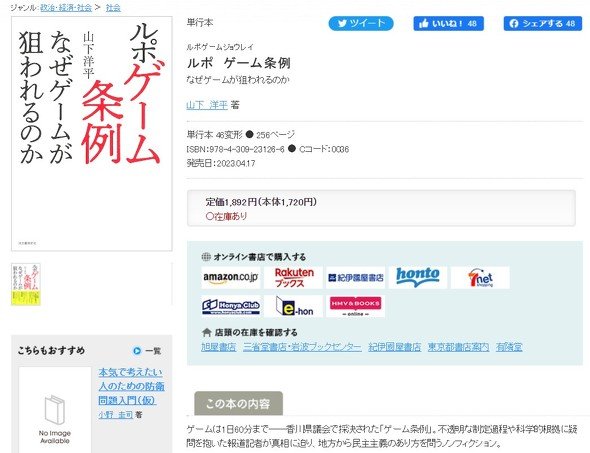This screenshot has width=590, height=453.
Task: Open the 一覧 list arrow icon
Action: pos(137,351)
